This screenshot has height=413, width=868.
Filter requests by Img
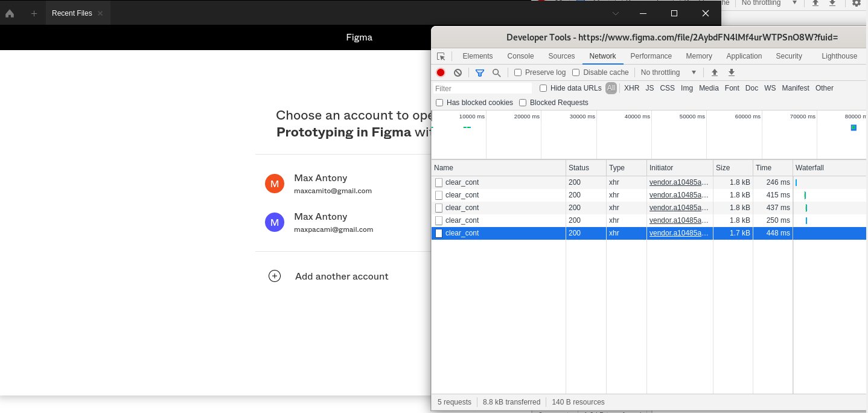tap(687, 88)
